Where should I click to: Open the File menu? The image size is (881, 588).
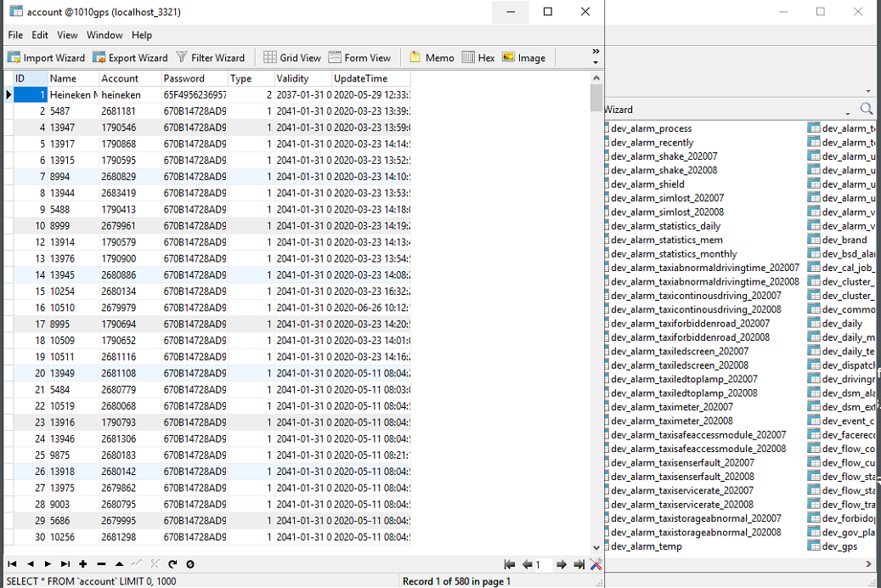[15, 35]
